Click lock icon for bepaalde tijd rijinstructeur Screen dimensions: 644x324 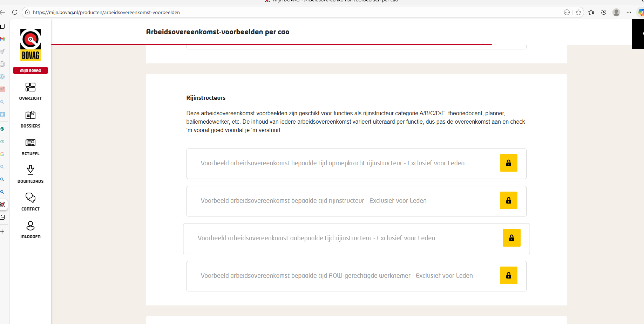pos(508,200)
